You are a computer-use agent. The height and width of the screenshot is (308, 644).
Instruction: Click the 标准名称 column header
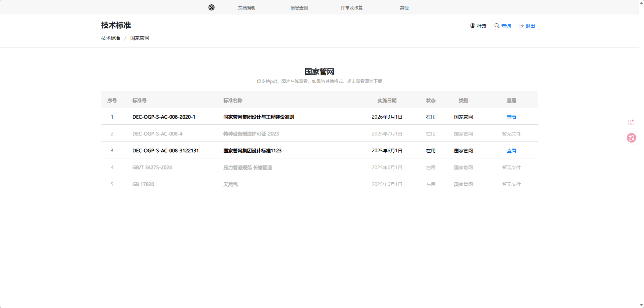click(233, 100)
